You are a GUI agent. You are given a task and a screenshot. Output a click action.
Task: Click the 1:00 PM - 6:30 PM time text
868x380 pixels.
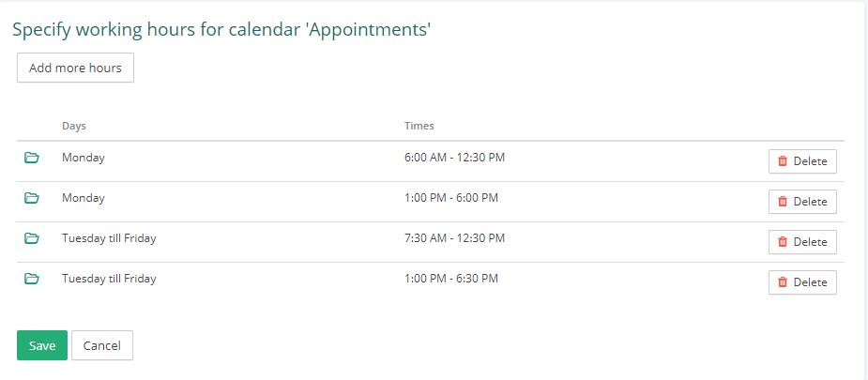point(451,279)
